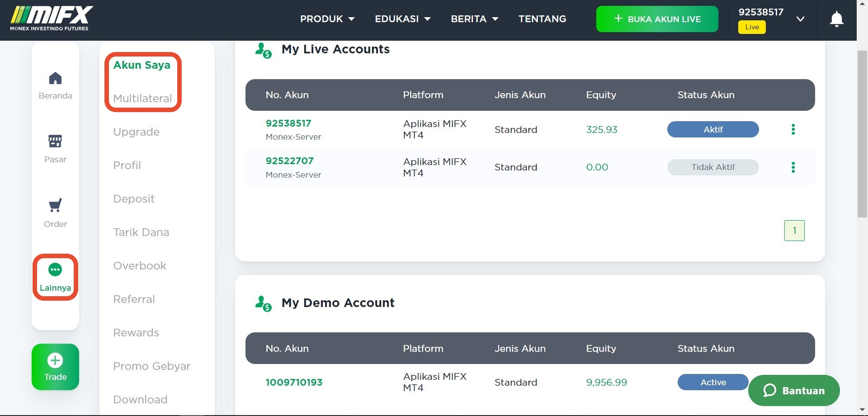Open Profil in side menu
868x416 pixels.
(127, 165)
